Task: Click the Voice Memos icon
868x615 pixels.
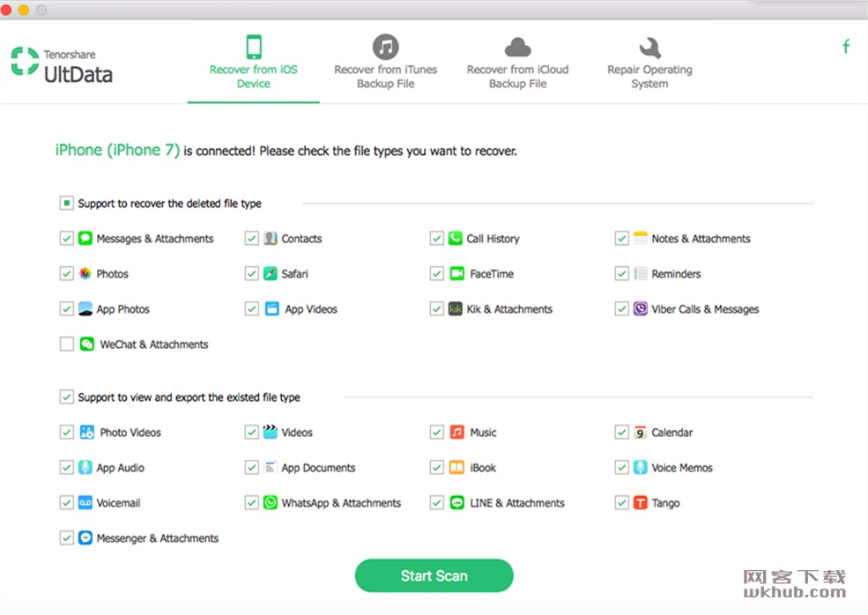Action: click(640, 468)
